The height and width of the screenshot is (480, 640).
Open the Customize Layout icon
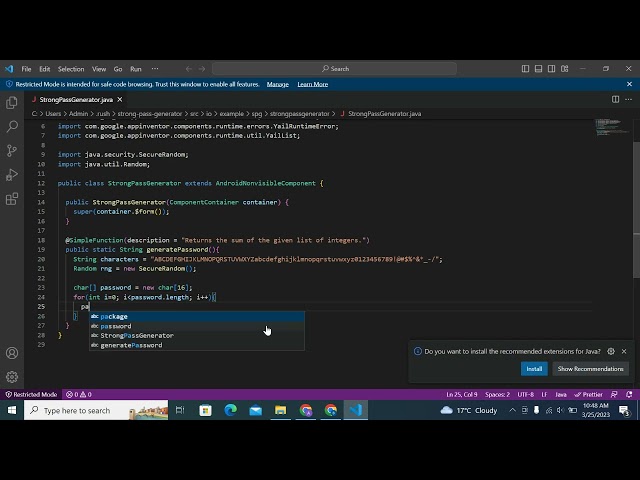tap(564, 69)
